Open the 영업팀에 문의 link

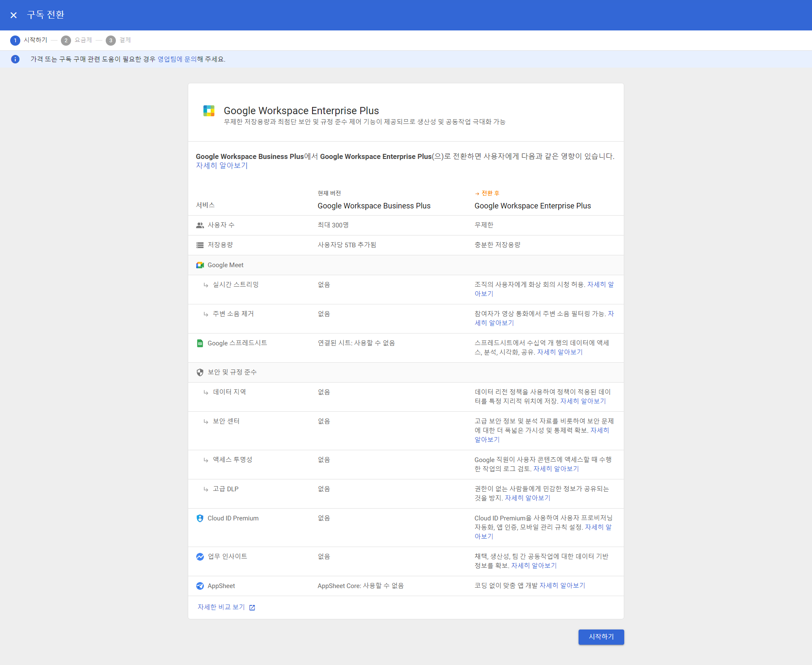coord(177,59)
